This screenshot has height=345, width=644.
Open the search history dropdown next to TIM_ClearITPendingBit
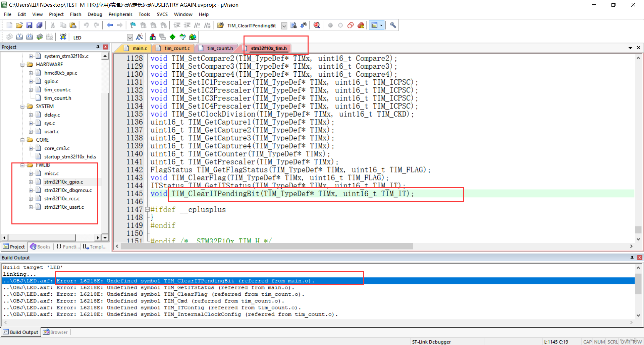pos(284,25)
